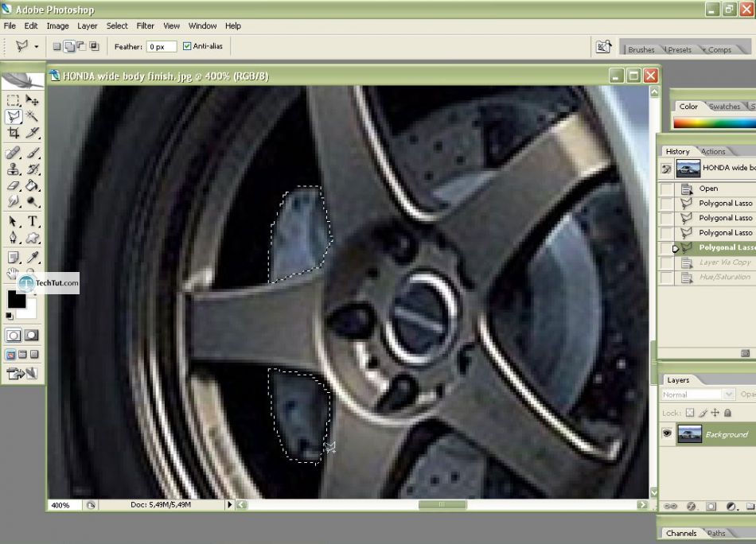Screen dimensions: 756x544
Task: Hide the Background layer with eye icon
Action: [x=667, y=433]
